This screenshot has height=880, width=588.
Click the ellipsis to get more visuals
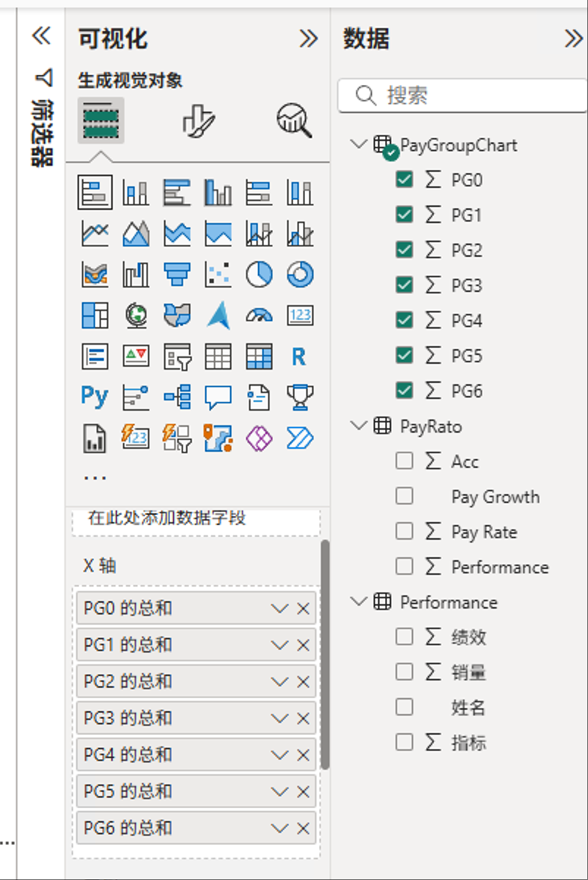(x=95, y=477)
